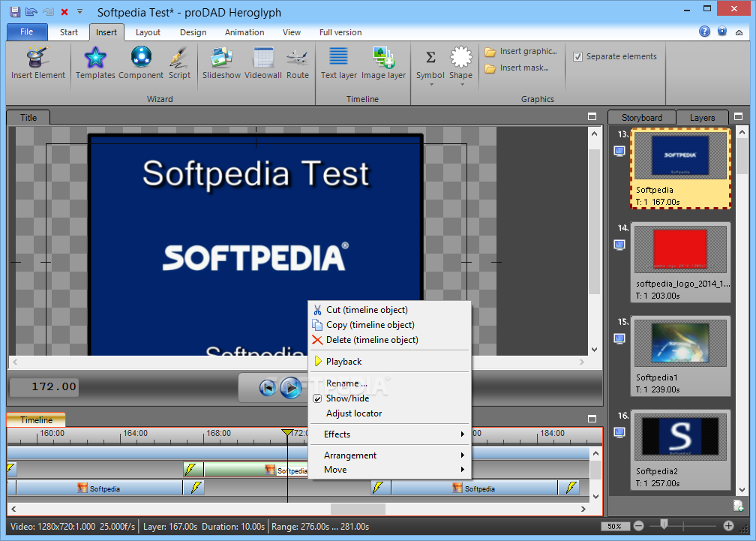Click the zoom out minus button
756x541 pixels.
click(x=638, y=526)
